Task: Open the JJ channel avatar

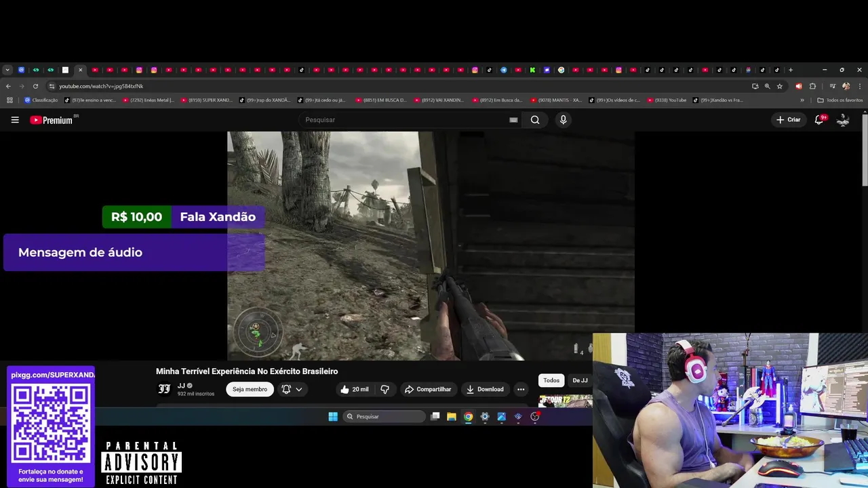Action: click(x=164, y=389)
